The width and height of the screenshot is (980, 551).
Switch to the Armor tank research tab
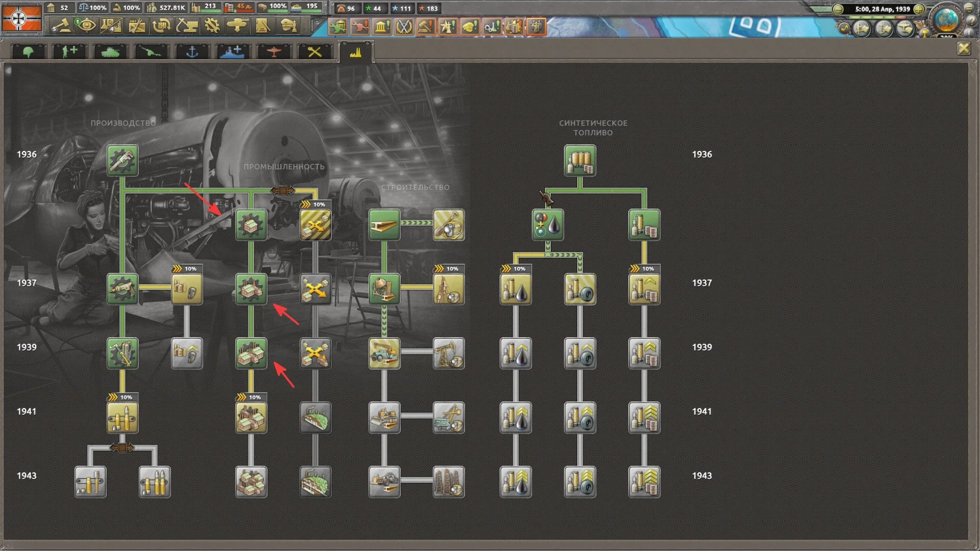coord(110,52)
